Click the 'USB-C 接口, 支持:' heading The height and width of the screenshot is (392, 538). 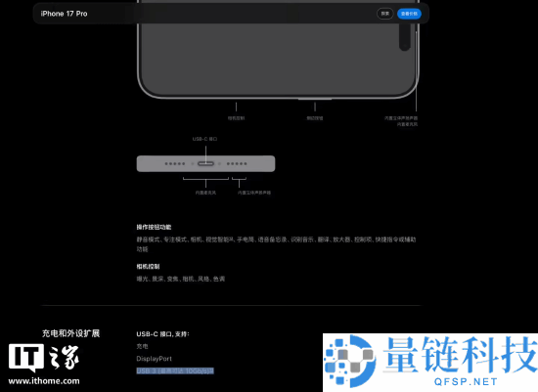[x=162, y=334]
